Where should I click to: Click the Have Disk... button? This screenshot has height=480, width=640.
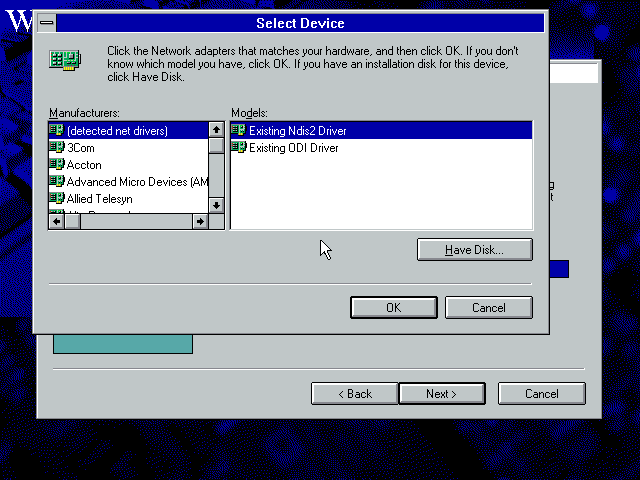pyautogui.click(x=475, y=249)
